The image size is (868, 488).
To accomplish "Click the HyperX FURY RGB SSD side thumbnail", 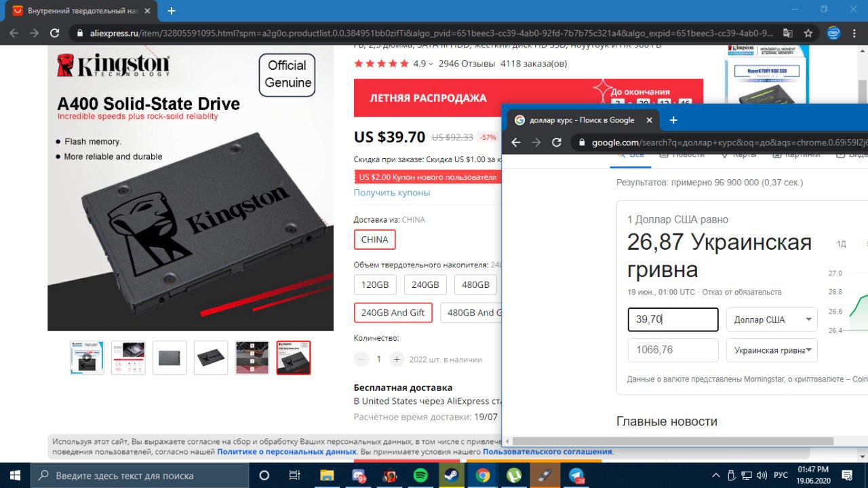I will pyautogui.click(x=766, y=75).
